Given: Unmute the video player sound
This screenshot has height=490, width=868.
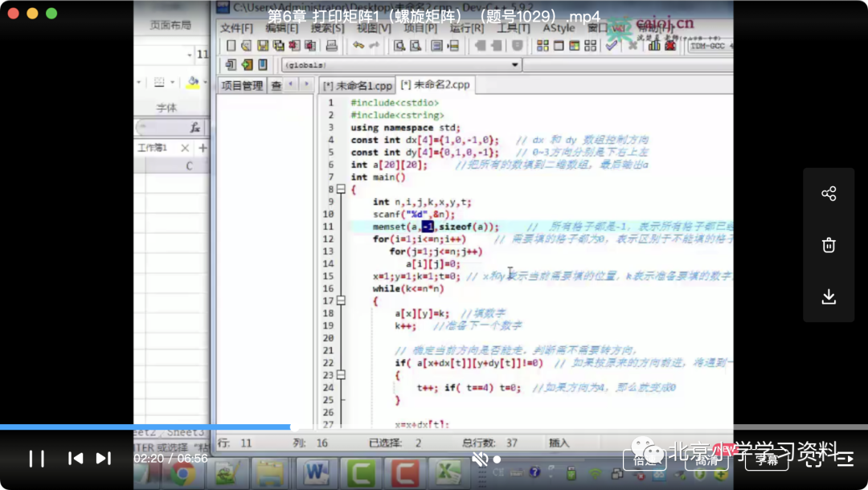Looking at the screenshot, I should point(480,459).
